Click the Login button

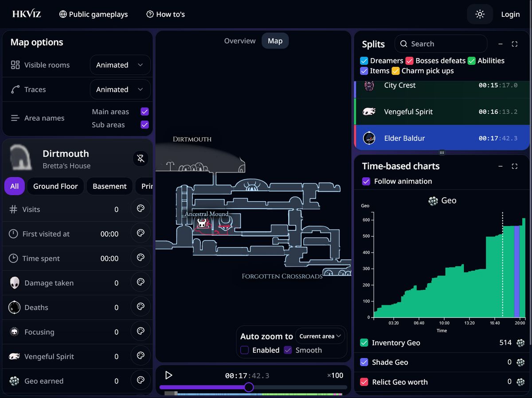[510, 14]
